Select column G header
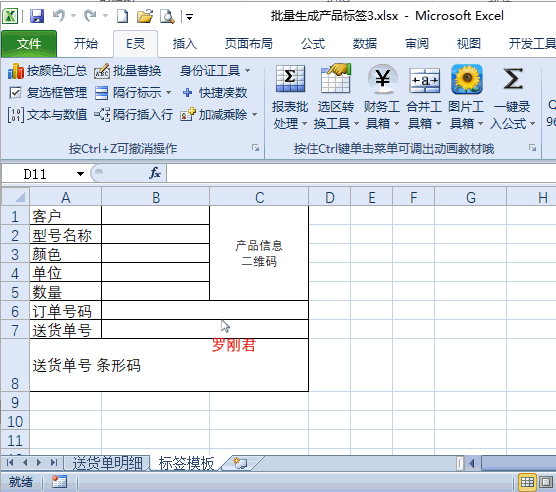This screenshot has width=556, height=492. click(x=471, y=197)
